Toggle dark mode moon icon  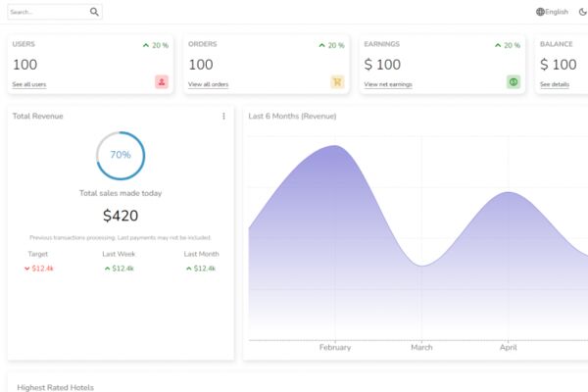point(583,12)
